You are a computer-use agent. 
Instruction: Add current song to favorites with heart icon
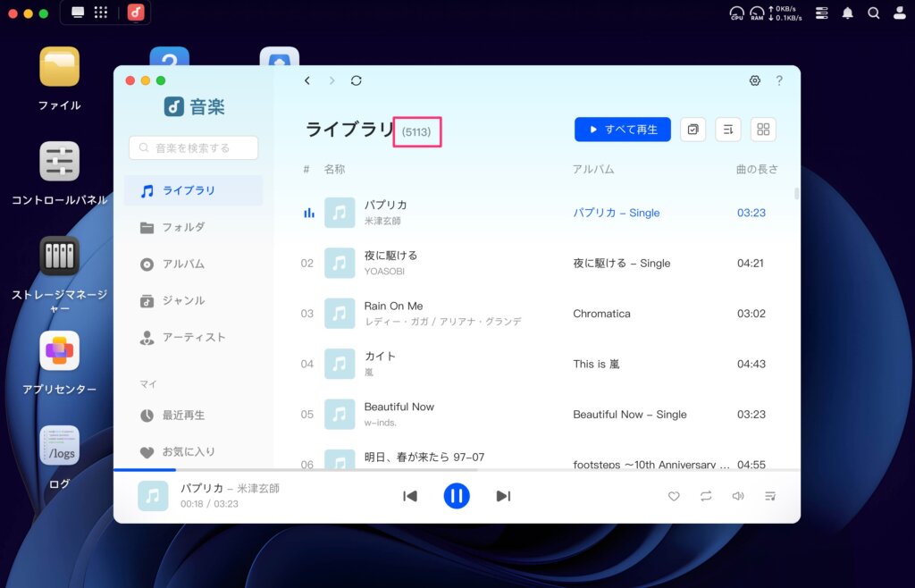pos(674,496)
